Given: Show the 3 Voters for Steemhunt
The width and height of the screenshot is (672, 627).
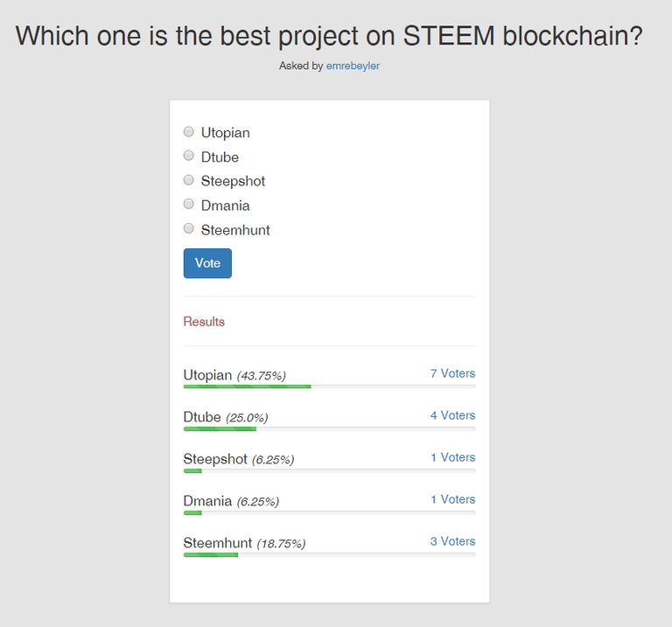Looking at the screenshot, I should [x=452, y=541].
